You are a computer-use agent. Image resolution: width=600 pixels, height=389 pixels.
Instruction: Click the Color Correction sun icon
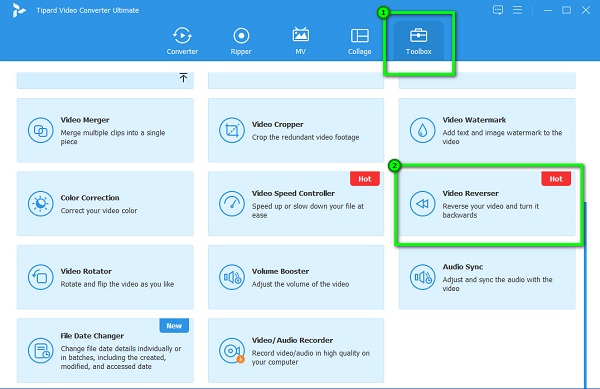point(40,203)
